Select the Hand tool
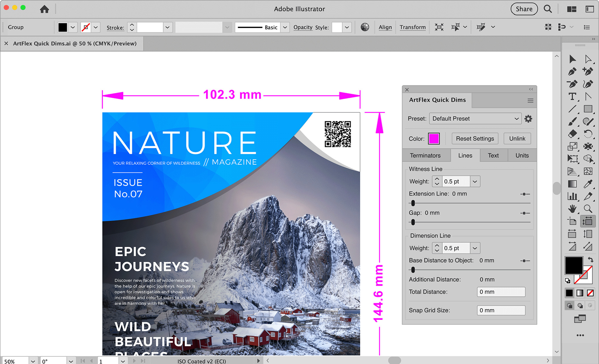The height and width of the screenshot is (364, 599). click(x=572, y=209)
